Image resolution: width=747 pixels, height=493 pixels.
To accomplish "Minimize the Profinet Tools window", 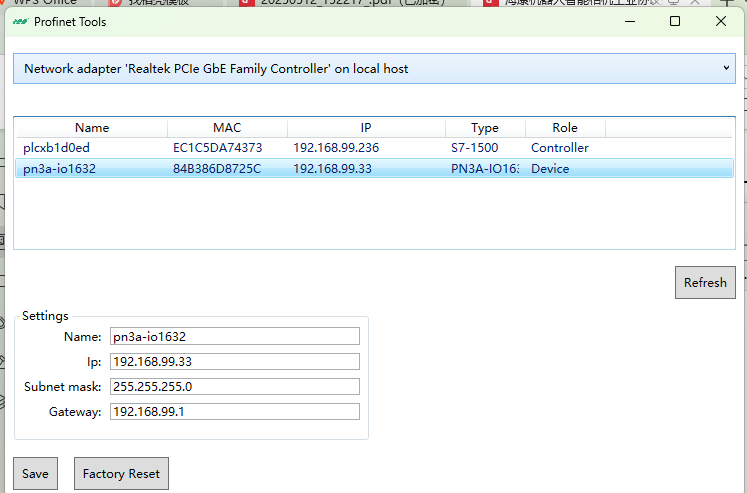I will (630, 21).
